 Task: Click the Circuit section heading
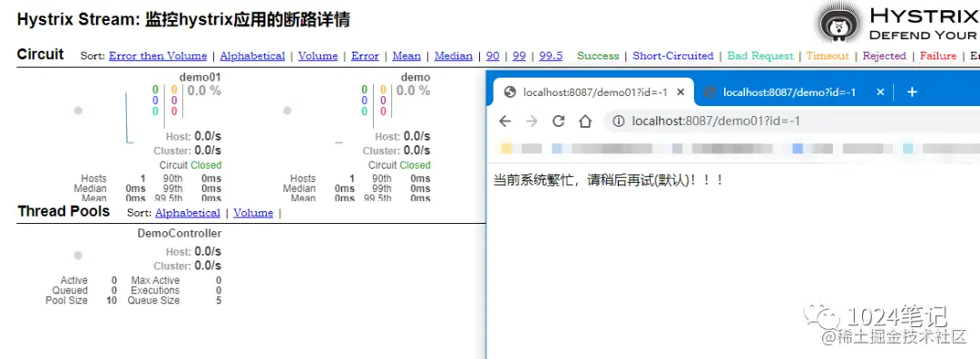click(40, 53)
